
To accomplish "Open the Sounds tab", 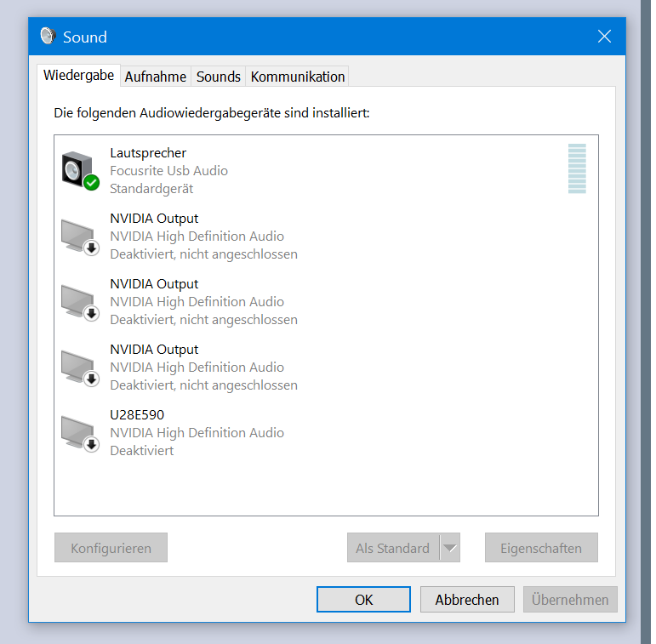I will tap(218, 77).
